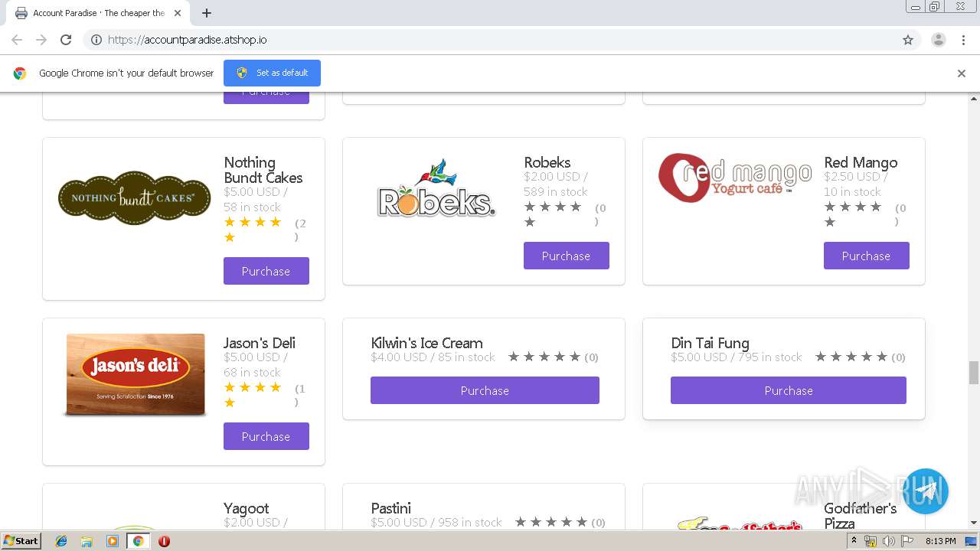Open the Telegram chat floating icon
The image size is (980, 551).
click(926, 491)
